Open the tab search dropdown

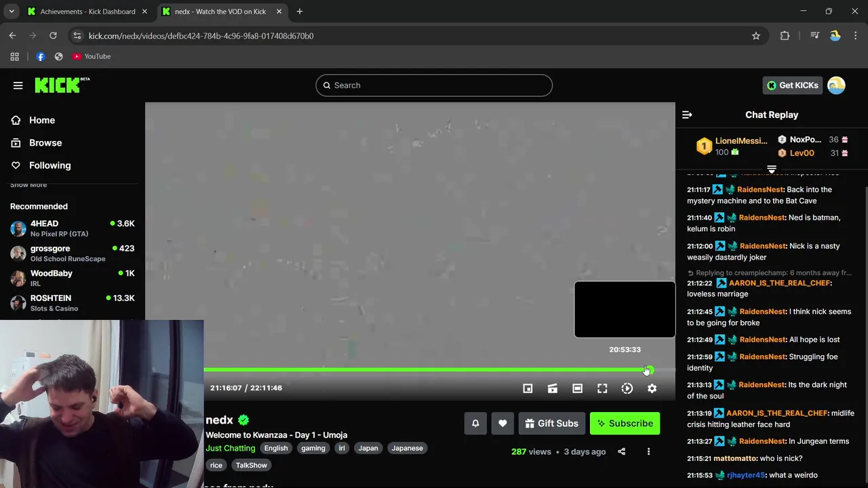(12, 12)
